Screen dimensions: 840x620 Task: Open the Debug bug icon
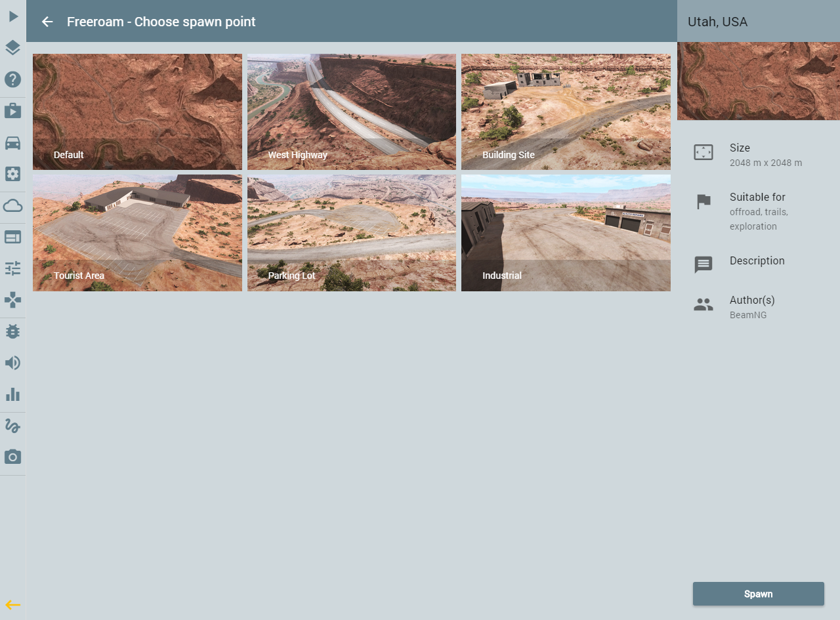click(x=13, y=331)
